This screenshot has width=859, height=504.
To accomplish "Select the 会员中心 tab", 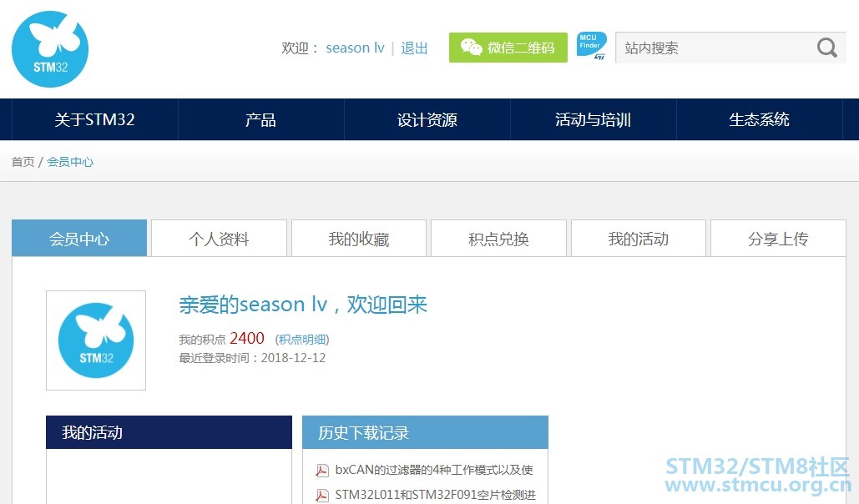I will [x=79, y=239].
